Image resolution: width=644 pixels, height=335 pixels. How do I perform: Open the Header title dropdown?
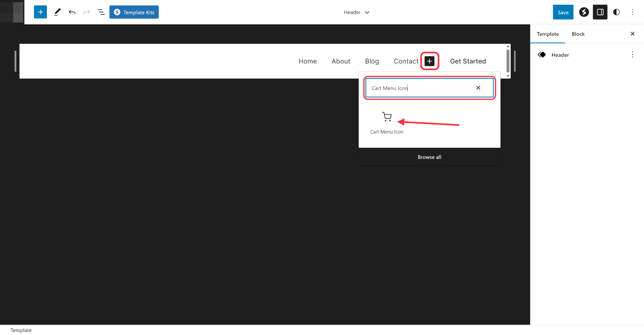[x=356, y=12]
